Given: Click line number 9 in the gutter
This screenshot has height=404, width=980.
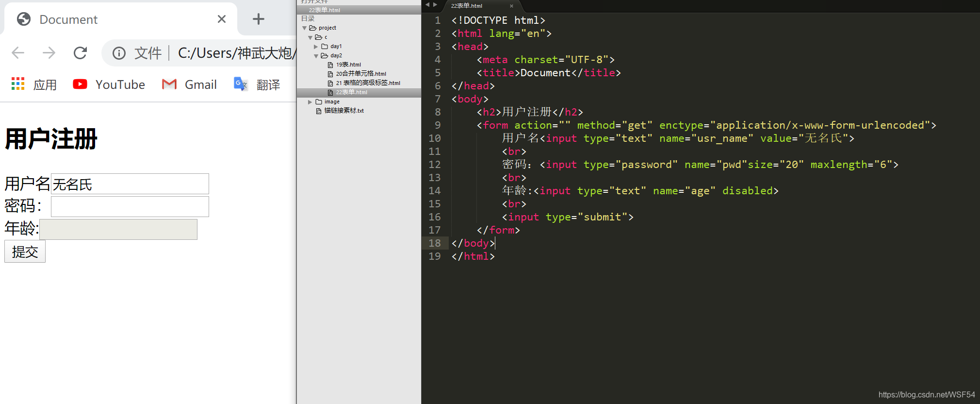Looking at the screenshot, I should (438, 125).
